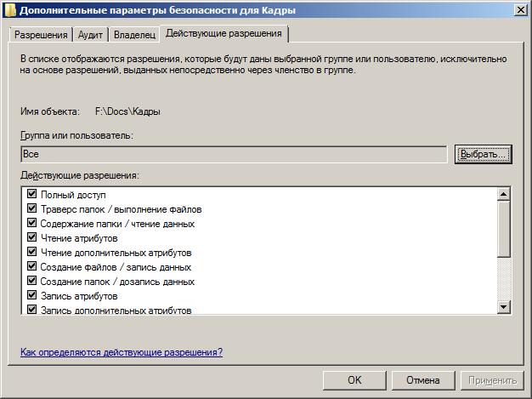532x399 pixels.
Task: Click the permissions list scroll up arrow
Action: tap(503, 194)
